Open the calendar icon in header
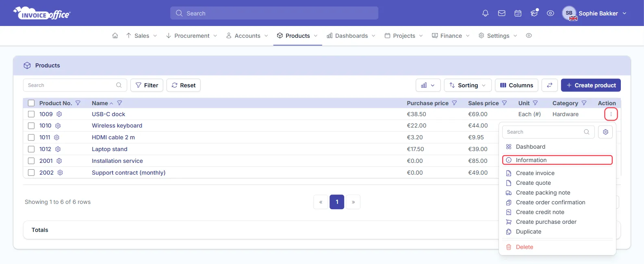644x264 pixels. tap(518, 13)
